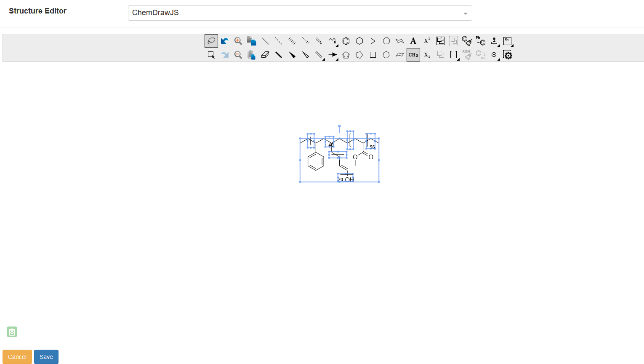Click the Cancel button

click(x=17, y=357)
